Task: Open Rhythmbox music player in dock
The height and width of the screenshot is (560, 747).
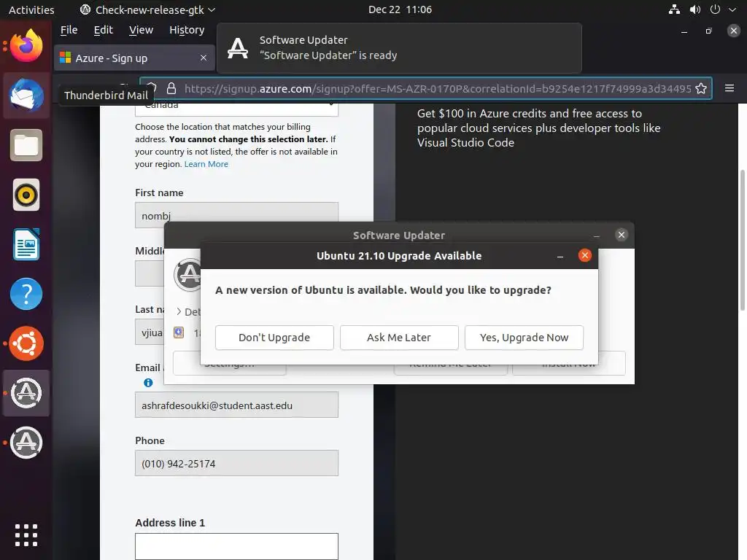Action: click(x=26, y=195)
